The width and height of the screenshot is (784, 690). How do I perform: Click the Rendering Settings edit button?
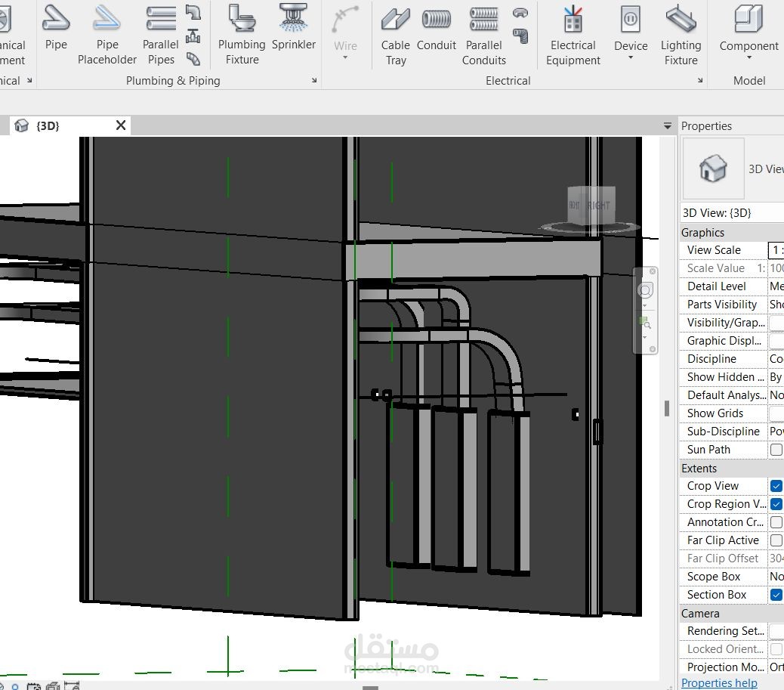(x=776, y=631)
